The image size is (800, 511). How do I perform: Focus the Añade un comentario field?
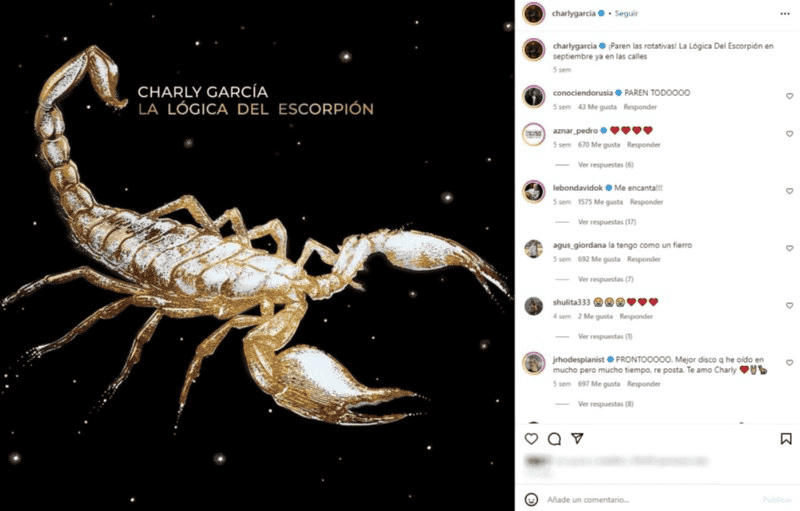pos(651,499)
